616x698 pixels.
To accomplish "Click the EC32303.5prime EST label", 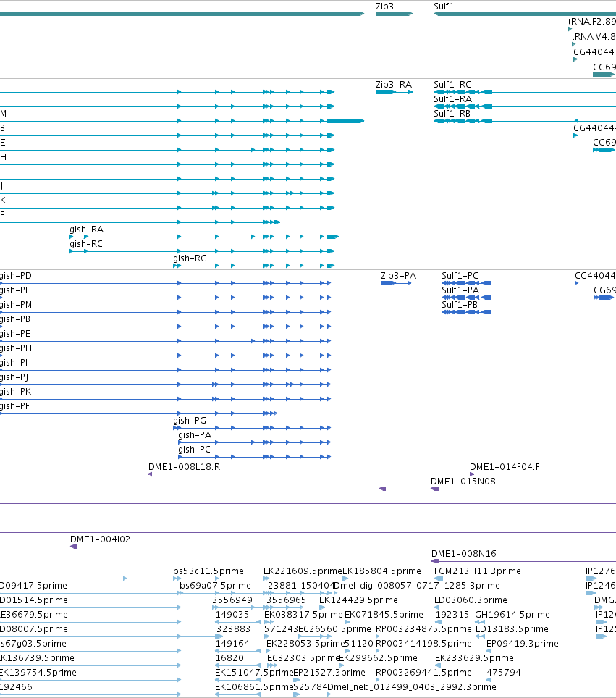I will (x=303, y=658).
